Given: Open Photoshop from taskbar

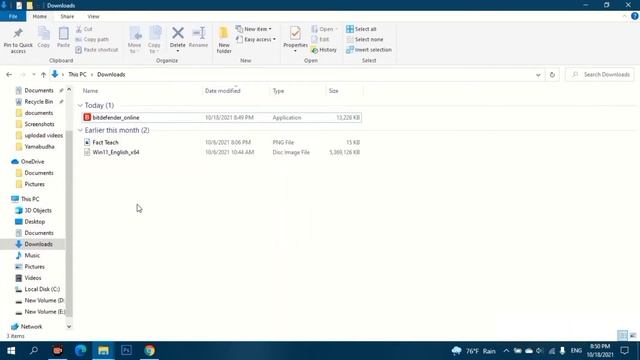Looking at the screenshot, I should pyautogui.click(x=126, y=351).
